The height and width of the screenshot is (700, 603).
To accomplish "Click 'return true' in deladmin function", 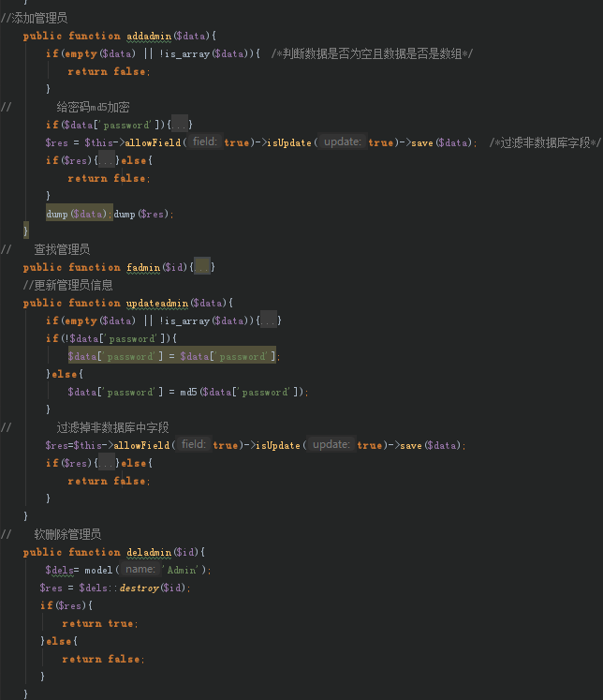I will click(98, 623).
